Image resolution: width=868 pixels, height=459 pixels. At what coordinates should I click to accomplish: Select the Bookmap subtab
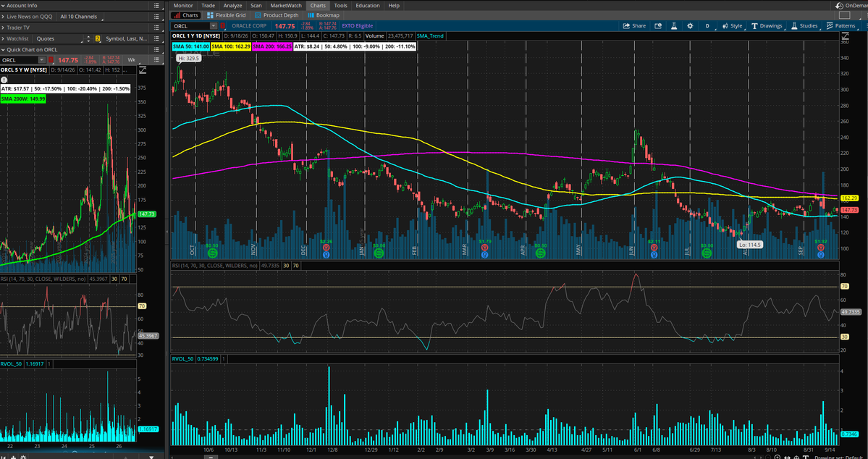tap(324, 15)
